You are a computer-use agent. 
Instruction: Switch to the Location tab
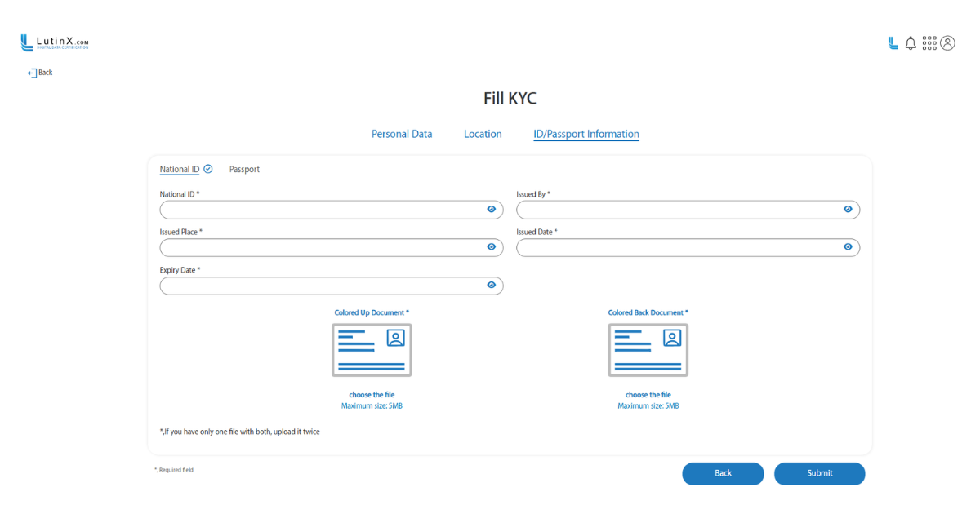(x=483, y=134)
